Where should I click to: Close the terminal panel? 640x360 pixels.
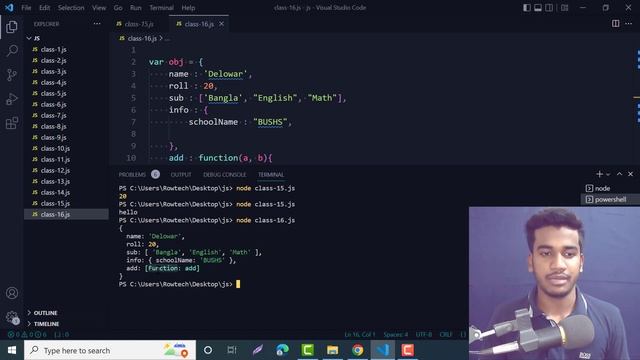pos(631,174)
